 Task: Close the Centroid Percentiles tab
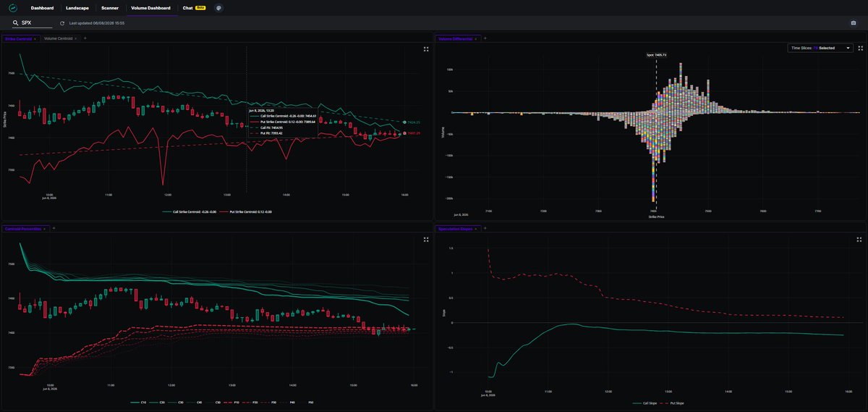[44, 228]
